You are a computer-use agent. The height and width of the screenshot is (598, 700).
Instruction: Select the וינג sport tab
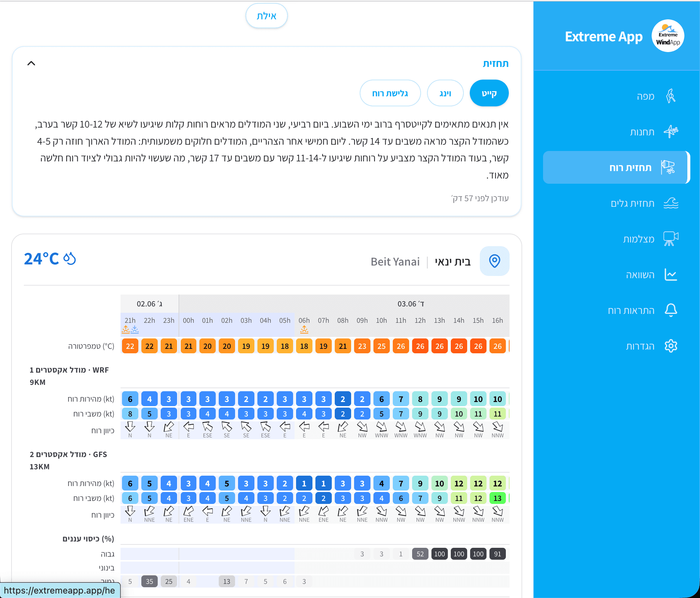pyautogui.click(x=445, y=93)
